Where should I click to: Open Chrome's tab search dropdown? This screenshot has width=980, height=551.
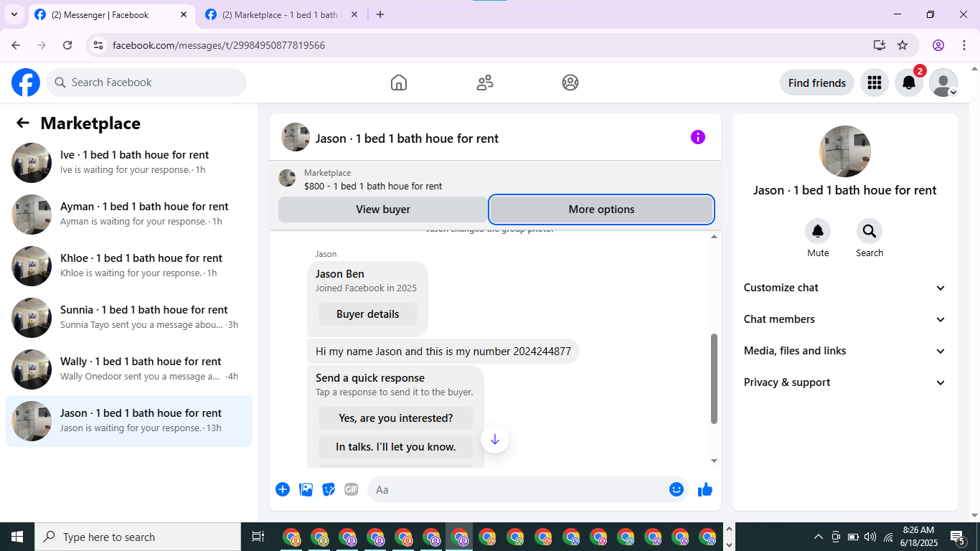(x=14, y=14)
